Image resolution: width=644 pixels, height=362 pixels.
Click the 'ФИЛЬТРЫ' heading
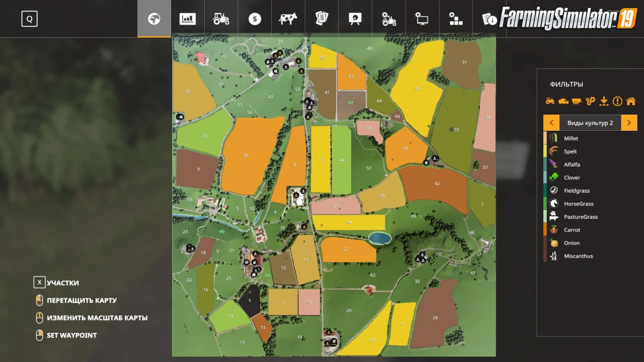pos(567,84)
